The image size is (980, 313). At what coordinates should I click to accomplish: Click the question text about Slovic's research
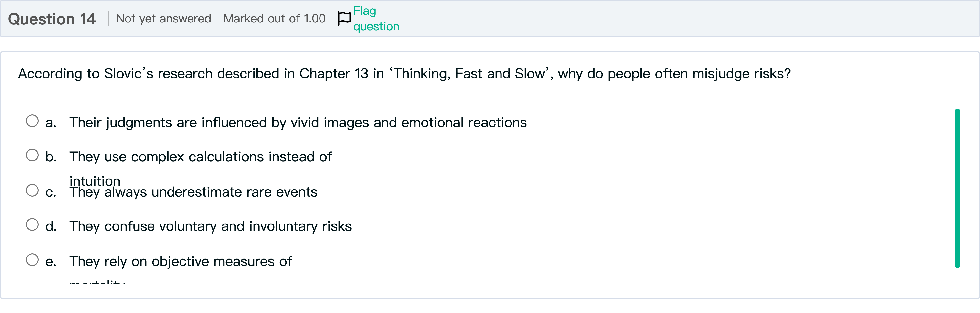[404, 74]
